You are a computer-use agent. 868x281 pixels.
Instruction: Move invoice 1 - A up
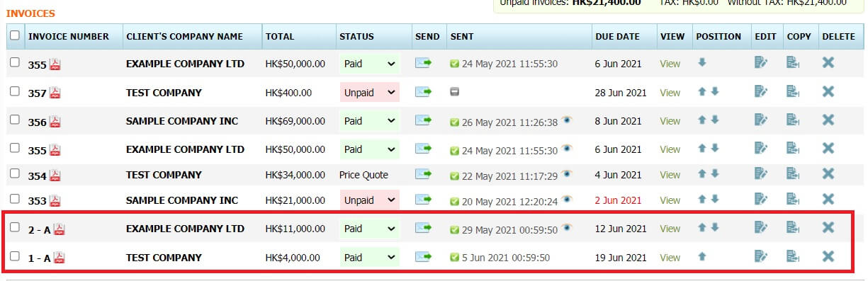pos(702,256)
